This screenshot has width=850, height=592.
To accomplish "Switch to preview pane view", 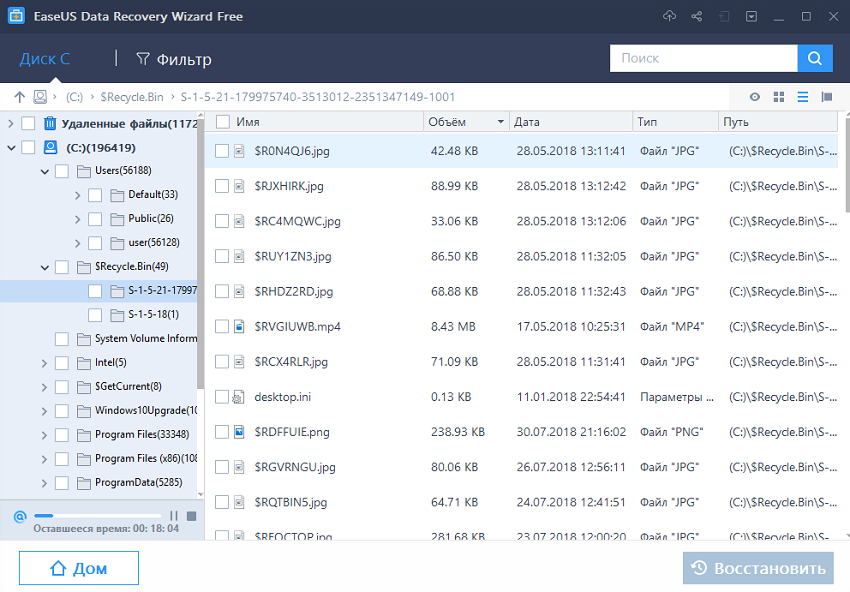I will pyautogui.click(x=827, y=97).
